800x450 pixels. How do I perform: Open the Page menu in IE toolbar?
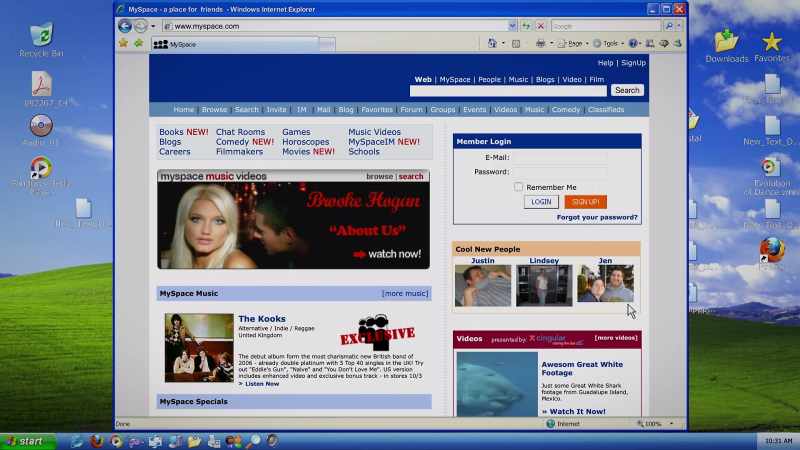tap(573, 44)
